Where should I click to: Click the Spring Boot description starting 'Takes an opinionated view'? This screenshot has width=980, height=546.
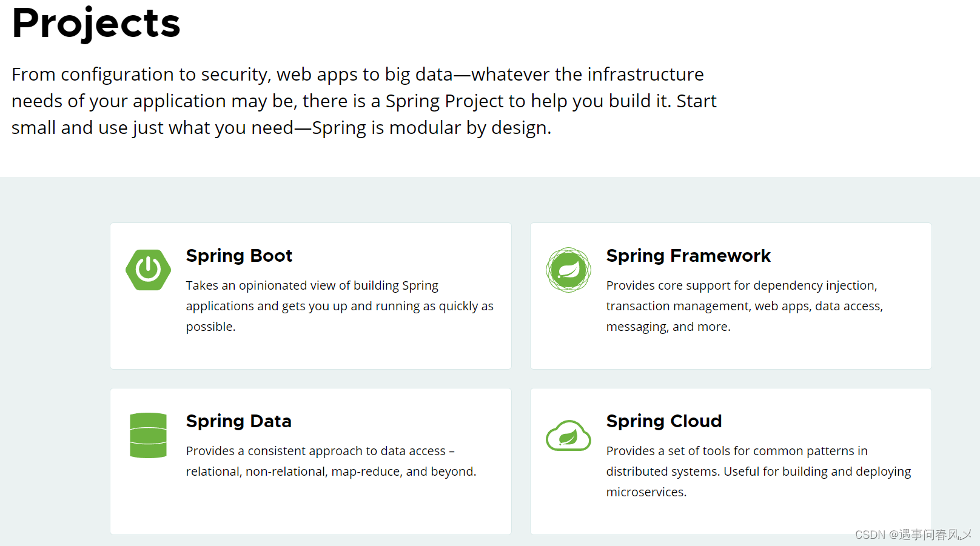(x=340, y=306)
